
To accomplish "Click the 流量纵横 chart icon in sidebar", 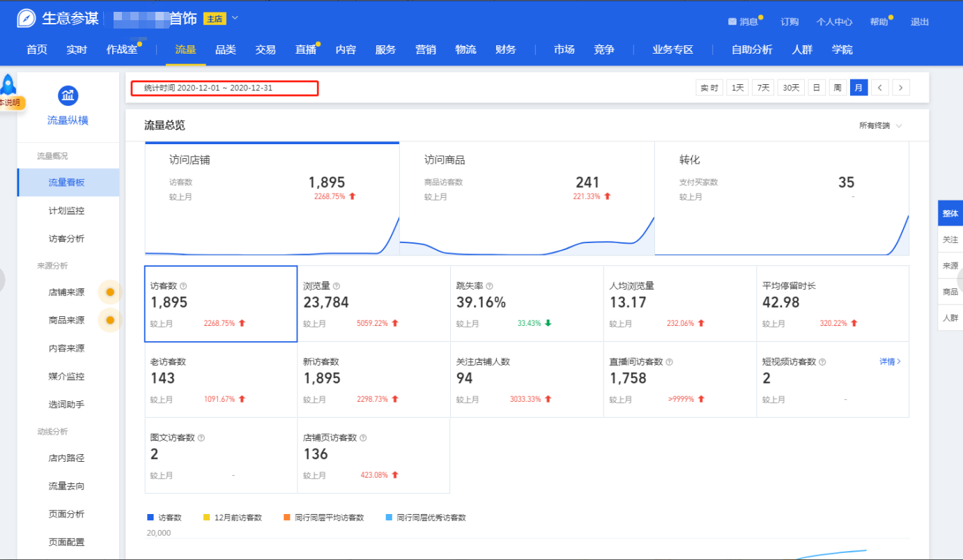I will pos(68,96).
